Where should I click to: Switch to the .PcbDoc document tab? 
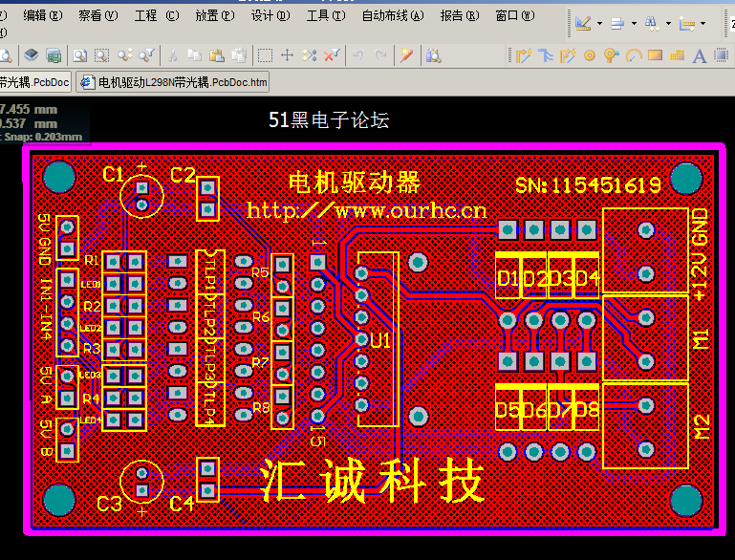35,82
